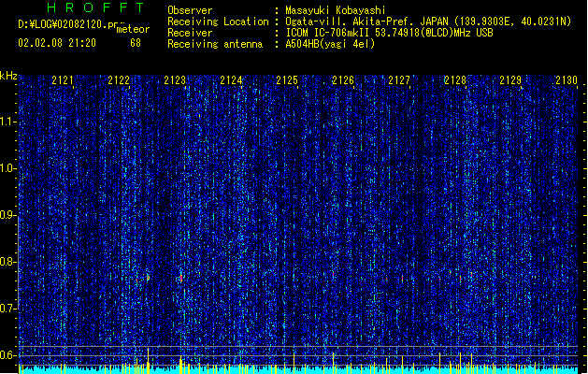Click the tallest yellow intensity spike near 2122
Screen dimensions: 588x374
click(x=148, y=361)
